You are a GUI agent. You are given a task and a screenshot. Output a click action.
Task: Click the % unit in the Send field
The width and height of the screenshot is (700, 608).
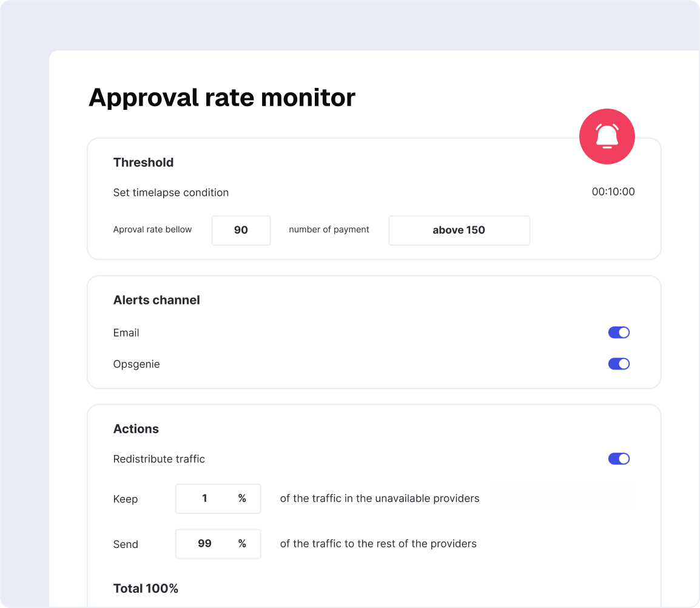pos(242,544)
